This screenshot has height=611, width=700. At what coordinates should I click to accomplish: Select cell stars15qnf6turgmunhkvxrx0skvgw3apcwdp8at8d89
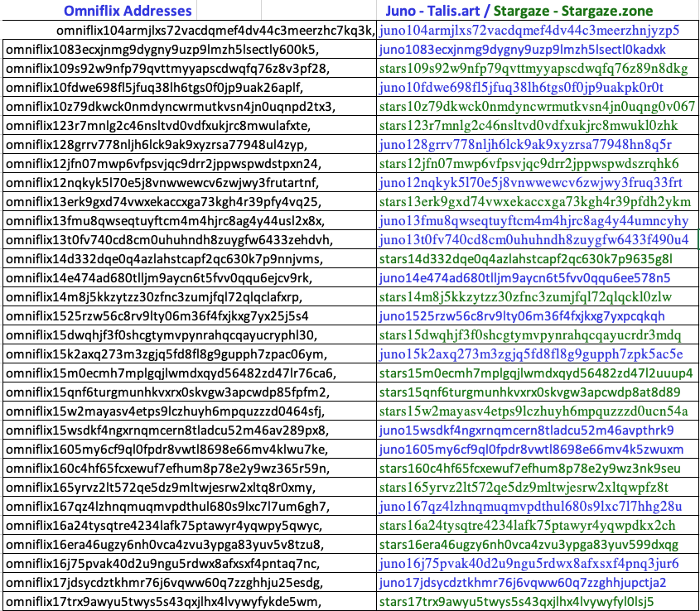point(538,392)
